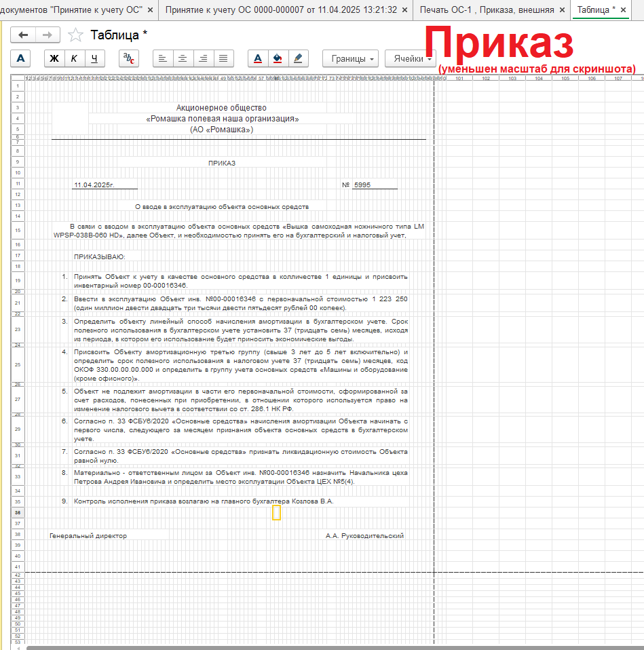Choose the background fill bucket color

pyautogui.click(x=278, y=58)
